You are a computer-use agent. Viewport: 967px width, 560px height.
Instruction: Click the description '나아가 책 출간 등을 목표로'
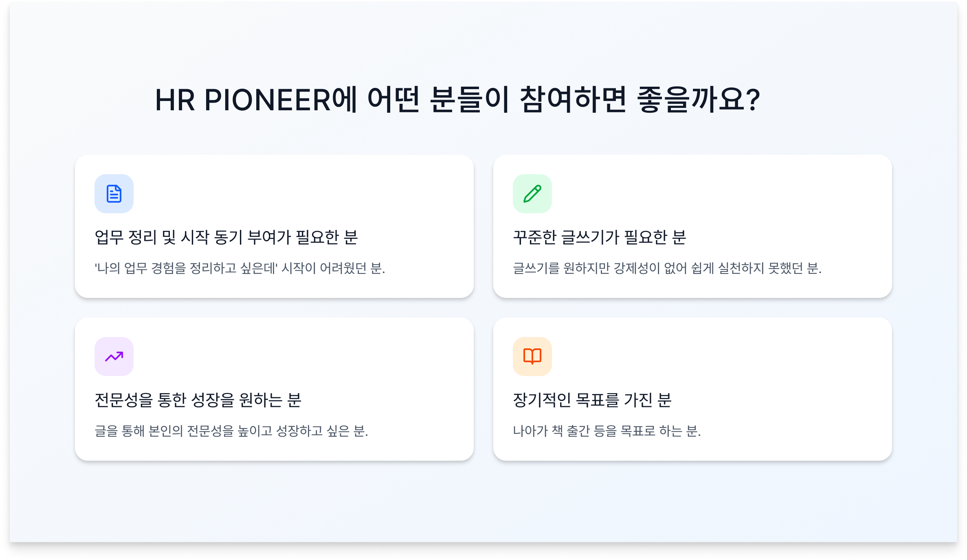click(x=607, y=431)
